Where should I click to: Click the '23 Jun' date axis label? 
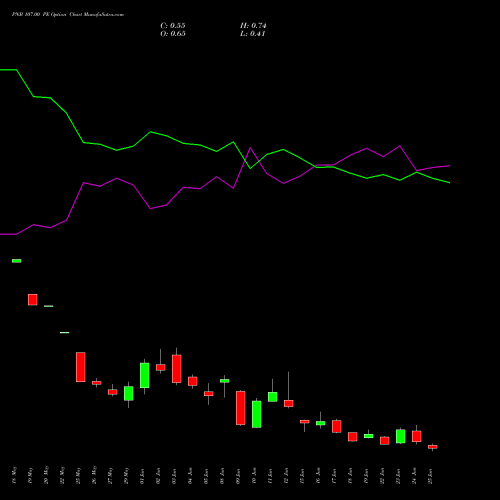(398, 476)
